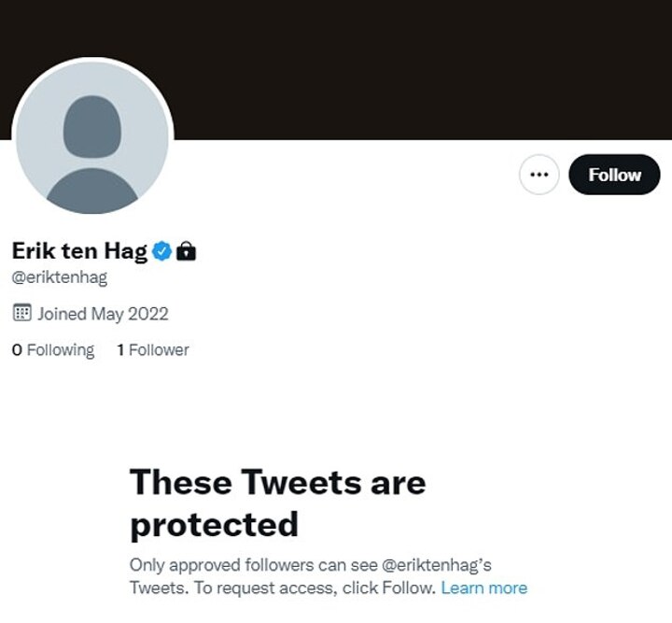Viewport: 672px width, 623px height.
Task: Click the number 1 before Follower
Action: pyautogui.click(x=120, y=350)
